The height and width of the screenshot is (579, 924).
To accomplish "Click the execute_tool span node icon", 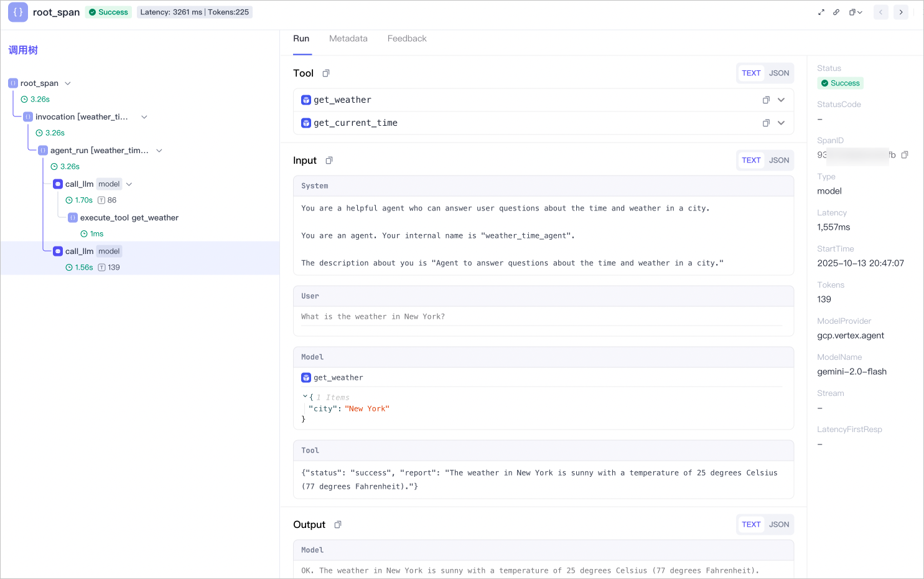I will 73,218.
